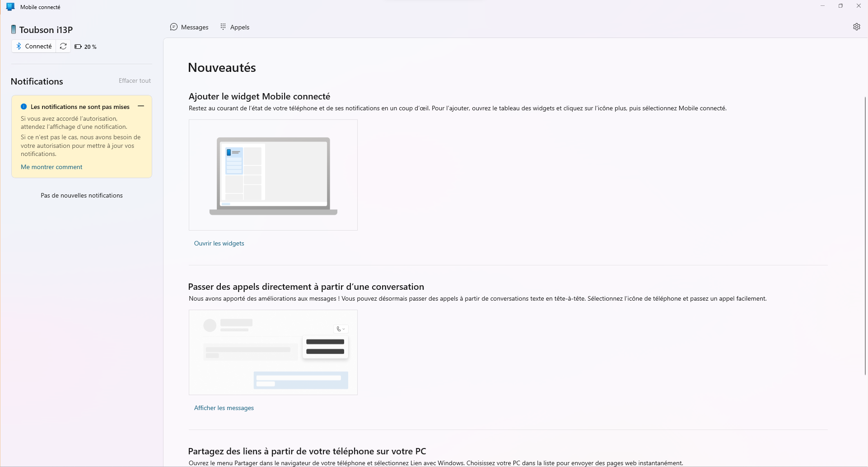Click the Mobile connecté app icon in title bar
This screenshot has height=467, width=868.
tap(10, 7)
